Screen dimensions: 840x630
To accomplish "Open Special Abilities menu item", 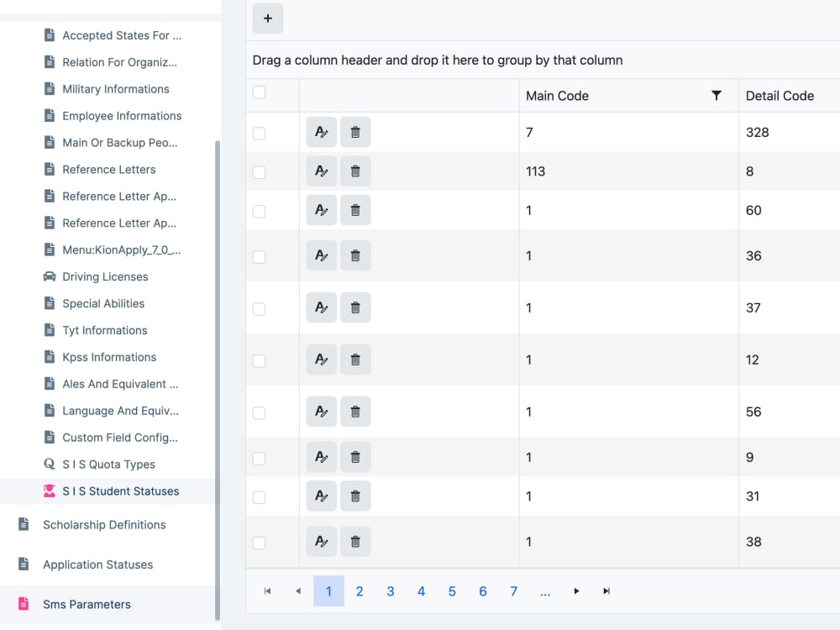I will 103,303.
